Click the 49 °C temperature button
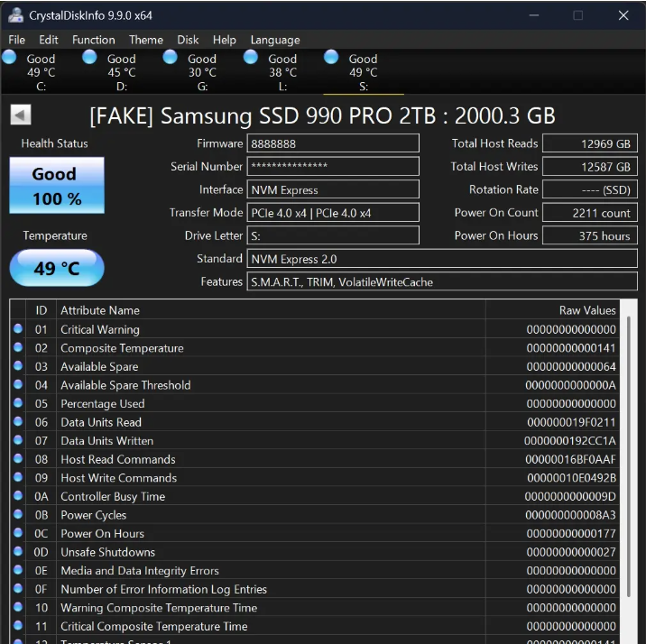 (x=57, y=268)
